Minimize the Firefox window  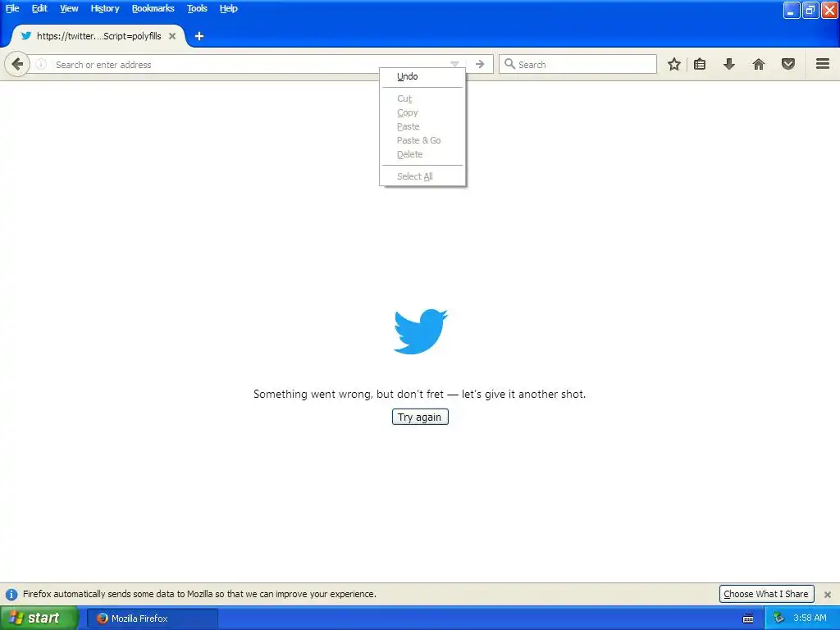tap(792, 10)
